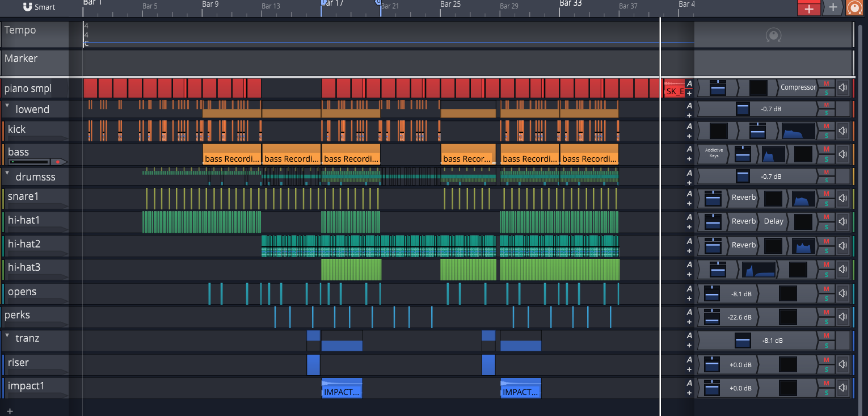The width and height of the screenshot is (868, 416).
Task: Select the first riser clip before Bar 17
Action: 313,364
